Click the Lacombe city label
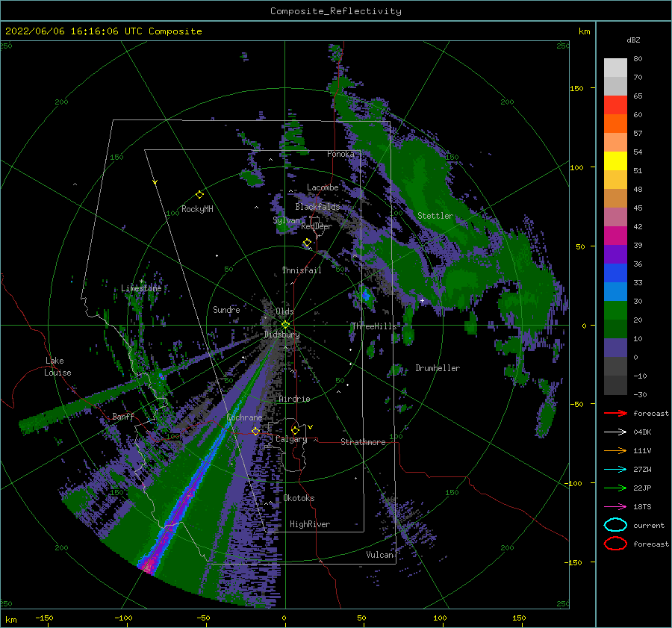This screenshot has width=672, height=628. coord(323,187)
